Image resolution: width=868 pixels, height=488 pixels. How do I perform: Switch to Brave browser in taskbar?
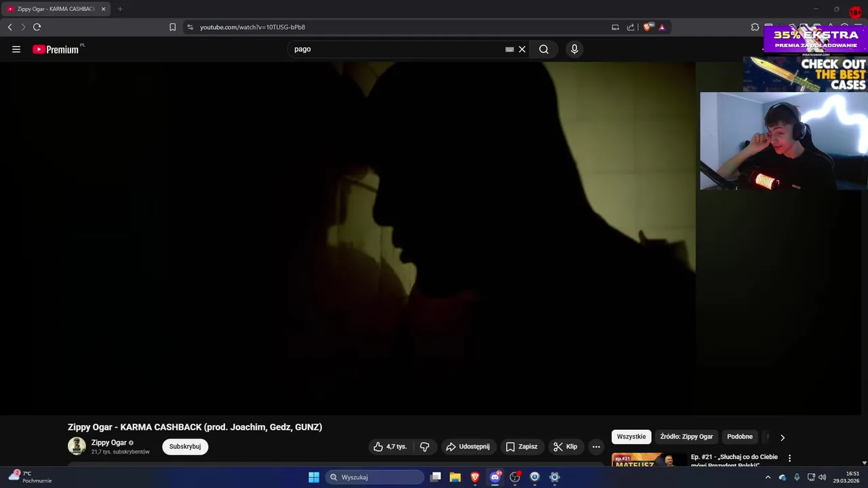[475, 477]
